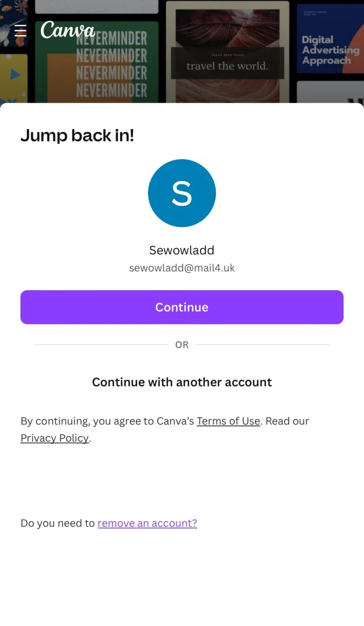This screenshot has width=364, height=626.
Task: Click the Jump back in! heading
Action: click(77, 135)
